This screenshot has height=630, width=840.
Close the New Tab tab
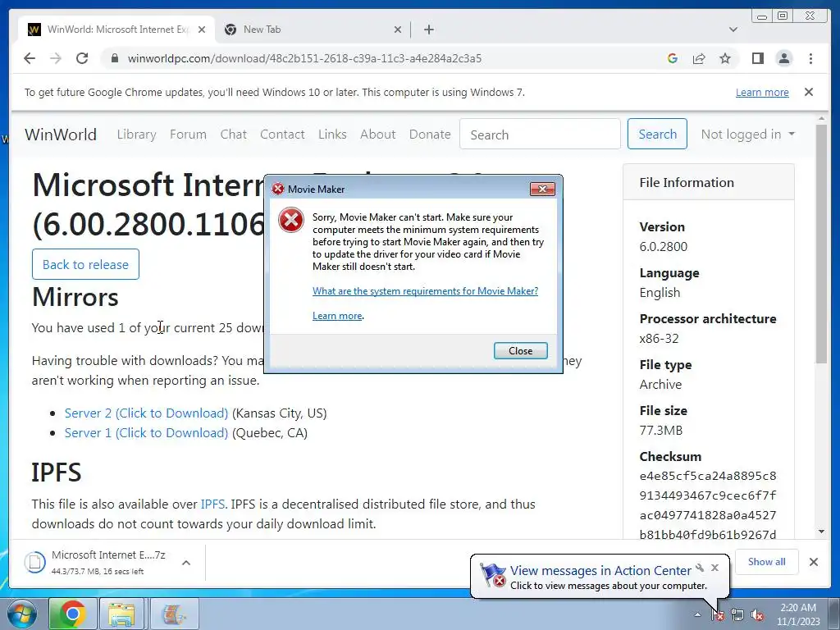pos(398,30)
